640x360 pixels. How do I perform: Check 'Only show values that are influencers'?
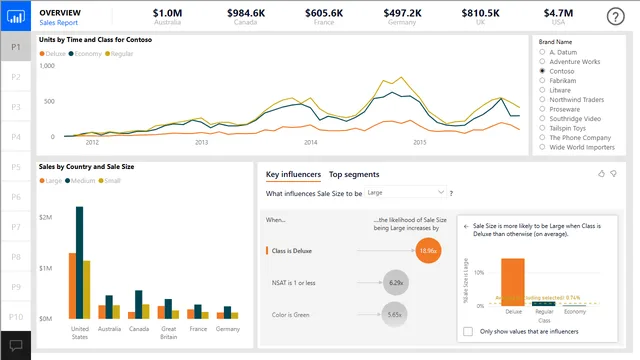(468, 331)
